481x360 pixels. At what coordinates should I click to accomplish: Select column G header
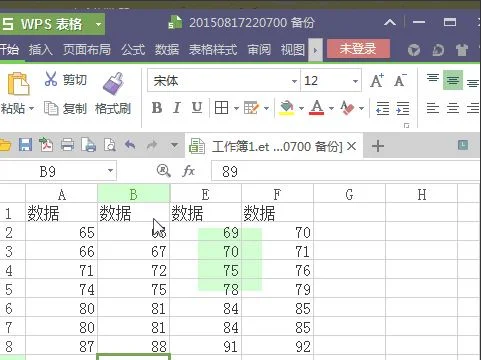click(349, 194)
